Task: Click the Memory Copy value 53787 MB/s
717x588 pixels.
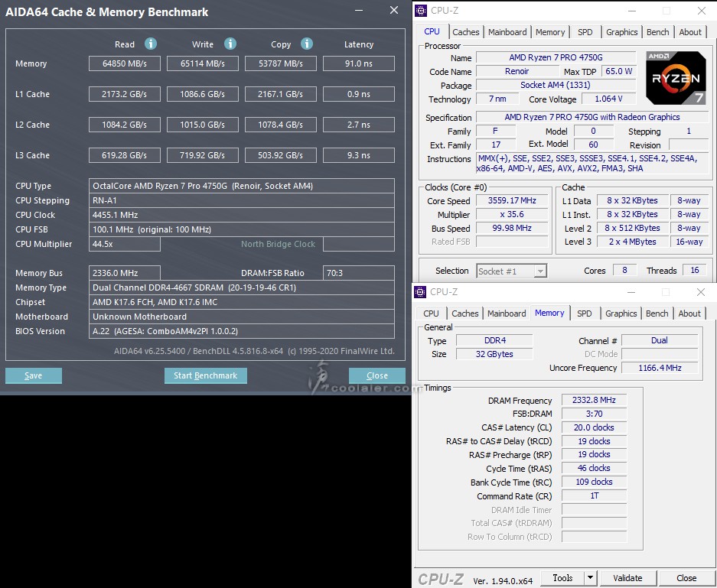Action: tap(281, 63)
